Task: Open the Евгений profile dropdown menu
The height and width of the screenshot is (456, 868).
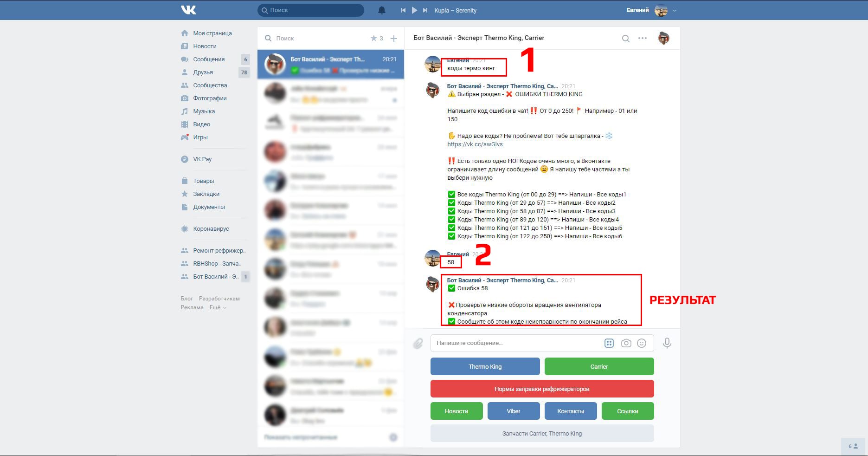Action: tap(675, 10)
